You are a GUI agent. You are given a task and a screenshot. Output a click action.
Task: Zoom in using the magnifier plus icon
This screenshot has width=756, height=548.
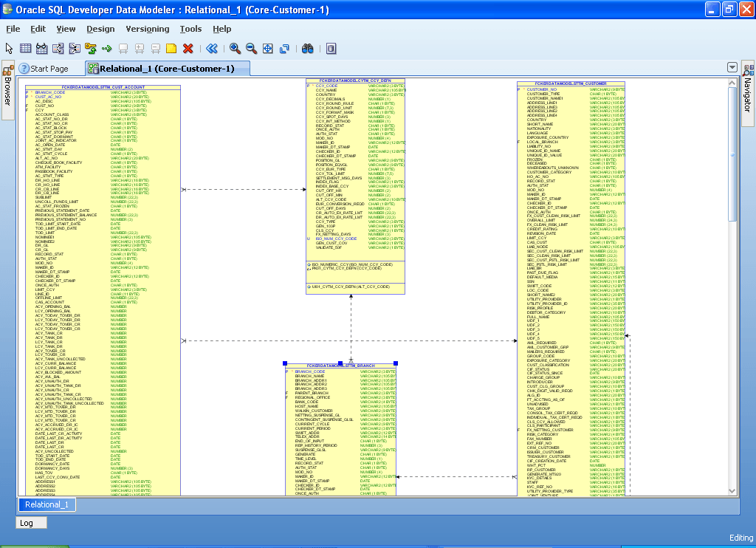pos(236,48)
